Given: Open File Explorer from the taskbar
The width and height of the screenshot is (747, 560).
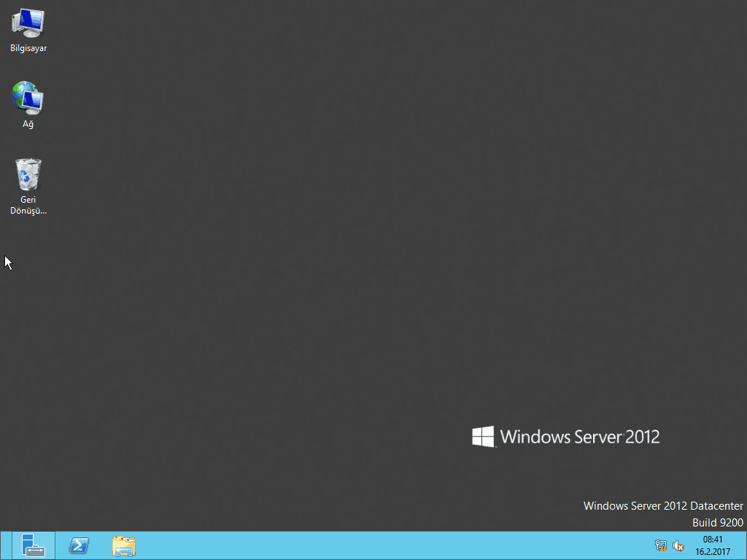Looking at the screenshot, I should (124, 545).
